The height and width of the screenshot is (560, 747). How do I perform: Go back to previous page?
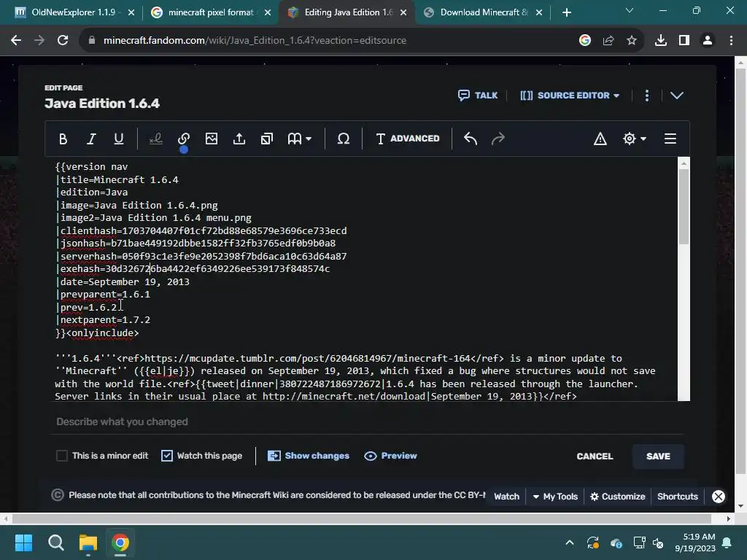[16, 41]
